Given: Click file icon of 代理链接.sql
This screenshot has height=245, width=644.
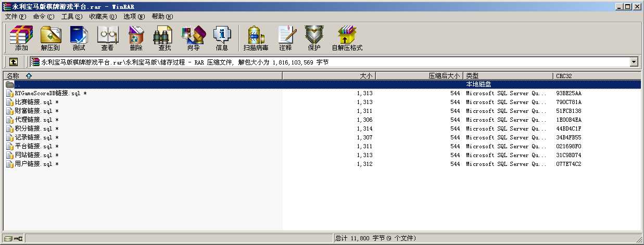Looking at the screenshot, I should pyautogui.click(x=10, y=120).
